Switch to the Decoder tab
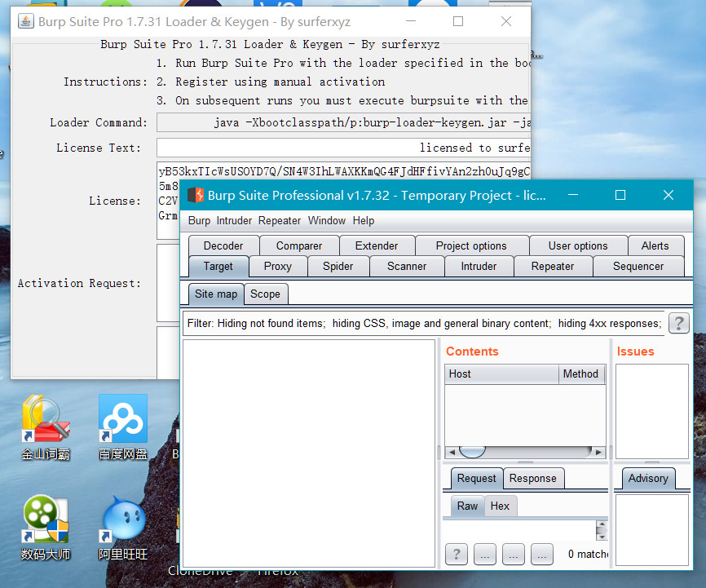706x588 pixels. (223, 245)
